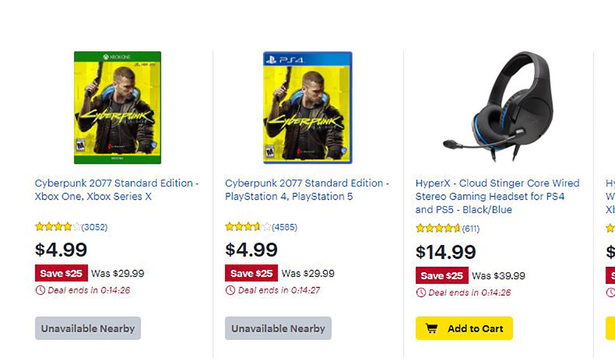Click the shopping cart icon on Add to Cart

(x=431, y=329)
